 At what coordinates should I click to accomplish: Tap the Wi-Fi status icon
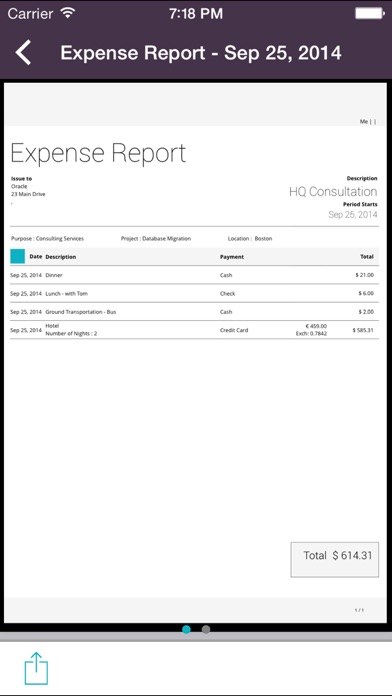pos(68,13)
